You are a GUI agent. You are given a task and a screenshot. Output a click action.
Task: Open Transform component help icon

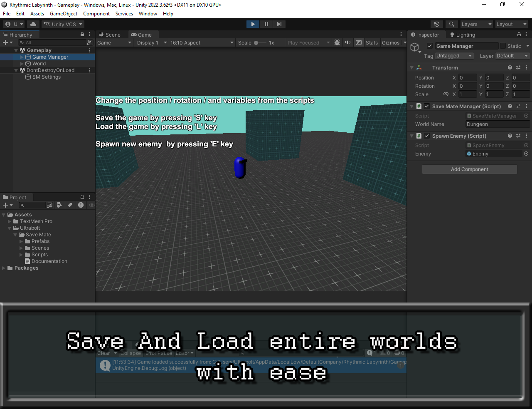tap(510, 67)
